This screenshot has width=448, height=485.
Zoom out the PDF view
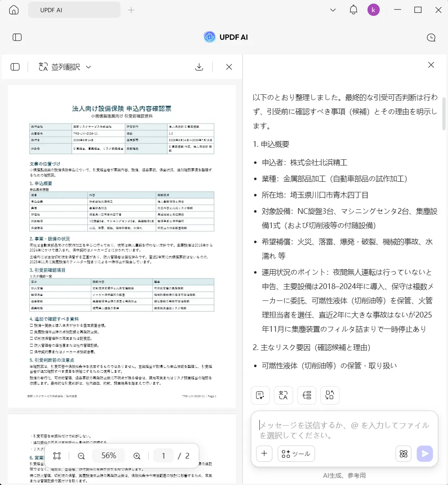coord(81,456)
